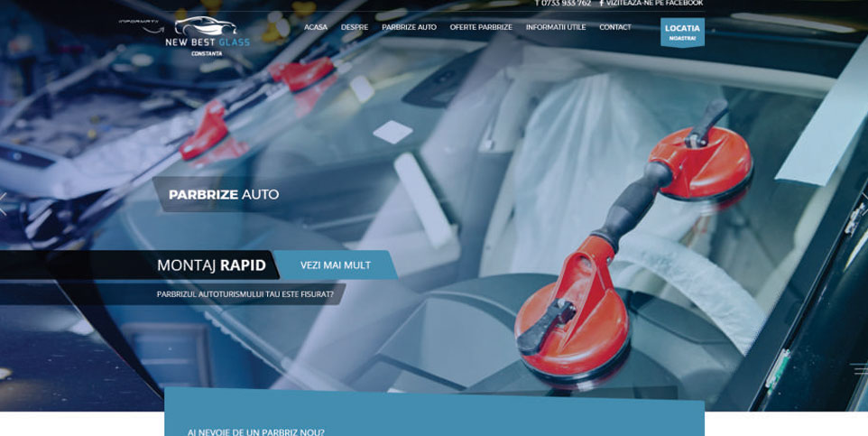
Task: Click the Parbrizul autoturismului caption text
Action: (x=245, y=294)
